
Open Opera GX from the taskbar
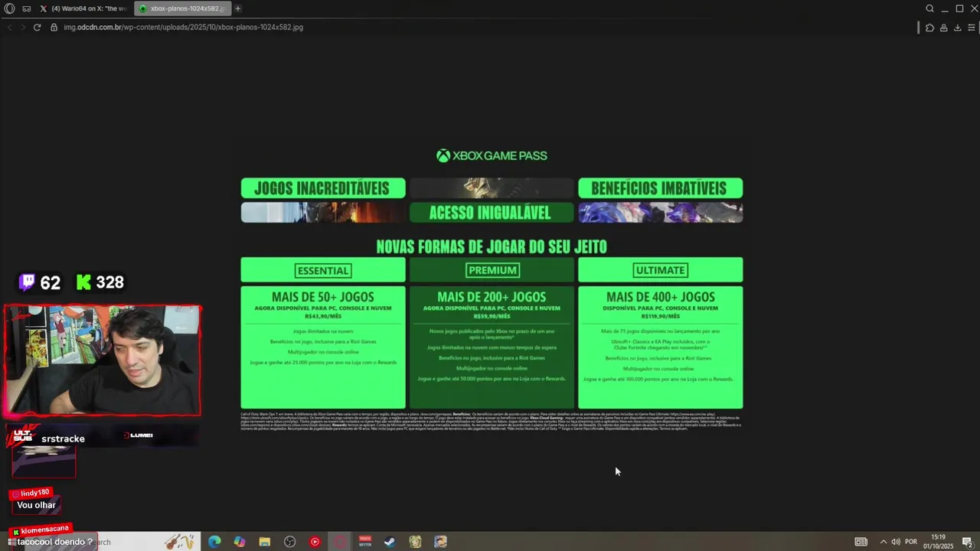340,542
